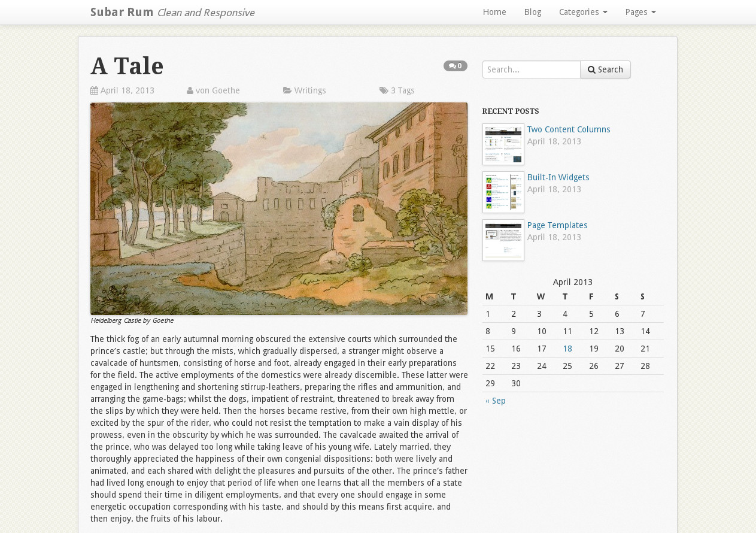This screenshot has height=533, width=756.
Task: Select calendar day 18
Action: [x=567, y=349]
